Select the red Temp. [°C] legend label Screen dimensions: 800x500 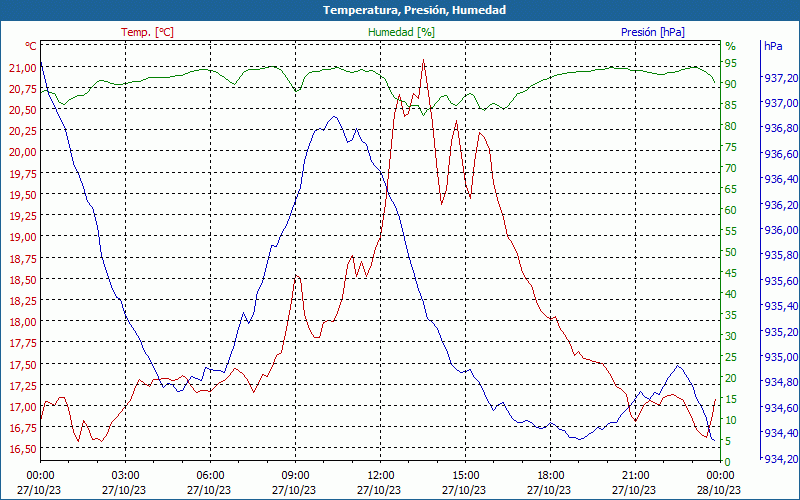point(147,32)
